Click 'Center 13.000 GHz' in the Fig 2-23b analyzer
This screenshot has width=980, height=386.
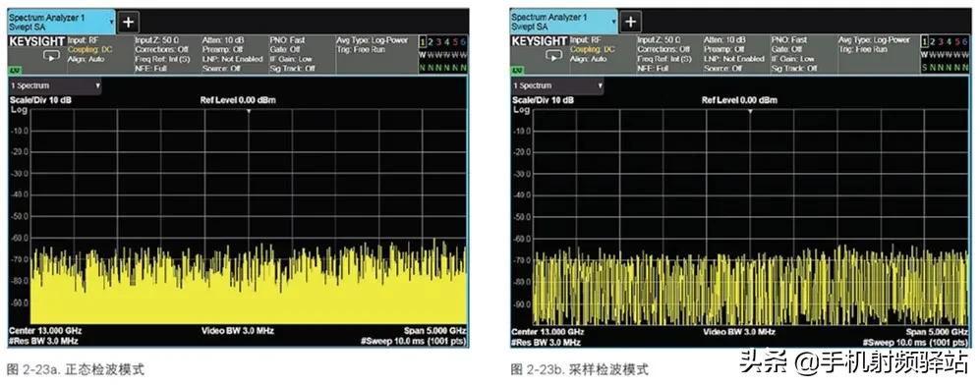[548, 332]
